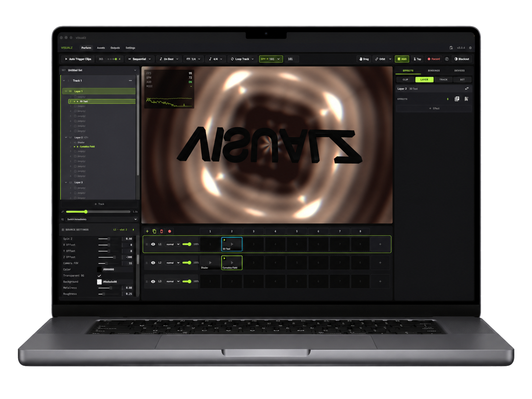The height and width of the screenshot is (399, 532).
Task: Switch to the Assets tab
Action: [x=101, y=48]
